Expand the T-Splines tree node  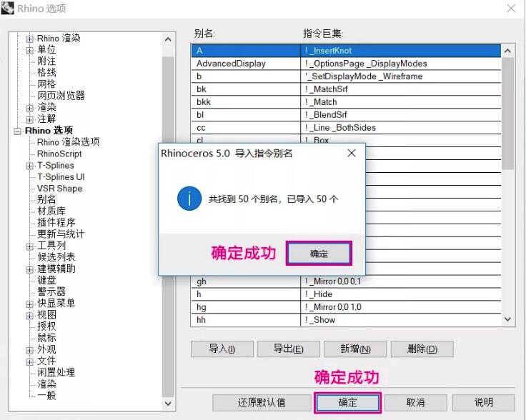coord(29,166)
